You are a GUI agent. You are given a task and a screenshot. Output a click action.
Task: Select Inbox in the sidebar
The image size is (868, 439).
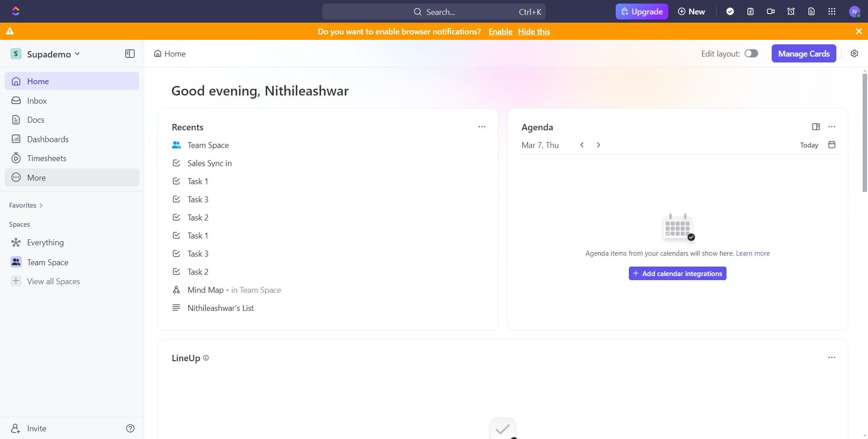(36, 100)
